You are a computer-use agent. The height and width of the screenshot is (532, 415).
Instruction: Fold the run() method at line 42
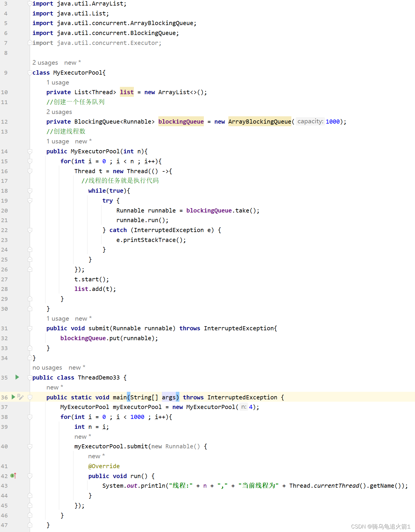[x=30, y=476]
